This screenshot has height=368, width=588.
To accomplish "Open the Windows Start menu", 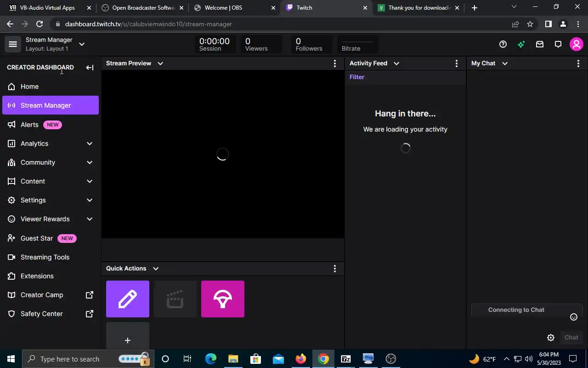I will 11,359.
